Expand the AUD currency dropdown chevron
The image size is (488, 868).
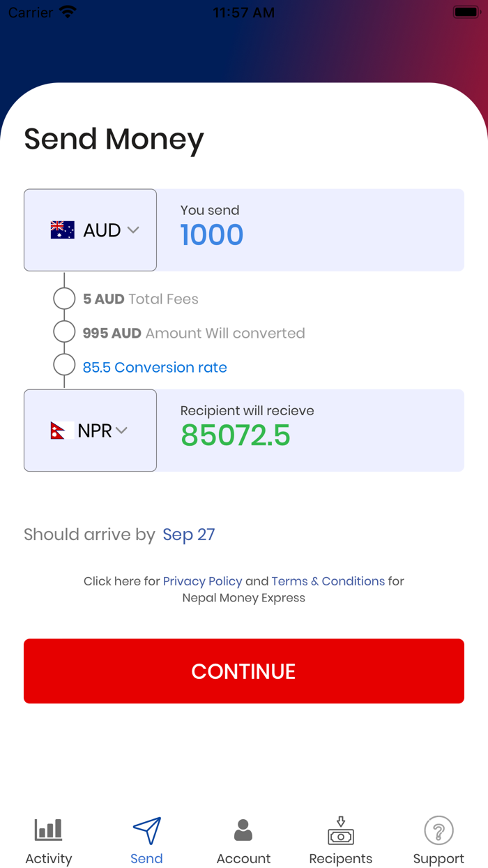pos(133,230)
